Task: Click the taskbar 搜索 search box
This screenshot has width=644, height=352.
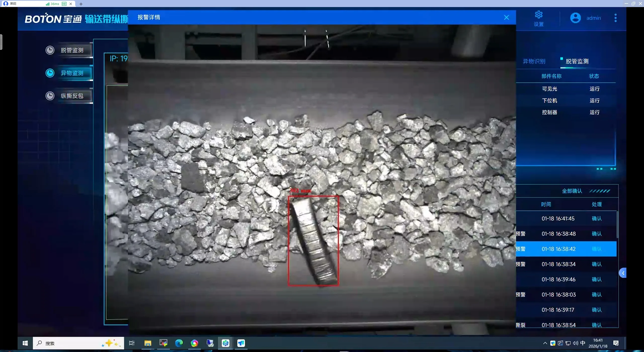Action: click(78, 343)
